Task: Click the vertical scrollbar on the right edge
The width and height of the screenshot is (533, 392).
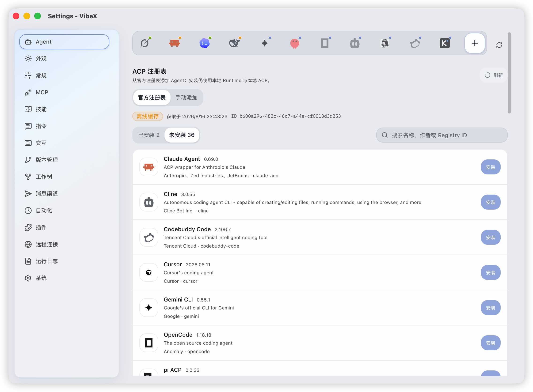Action: (509, 73)
